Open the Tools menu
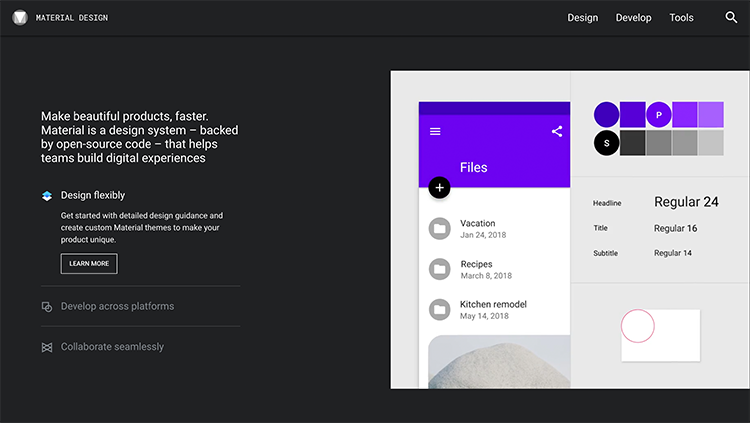 point(681,18)
